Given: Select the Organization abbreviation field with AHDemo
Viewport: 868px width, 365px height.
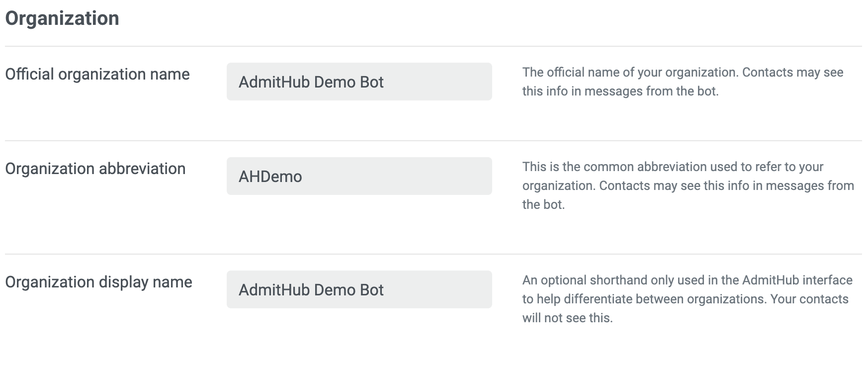Looking at the screenshot, I should click(x=359, y=176).
